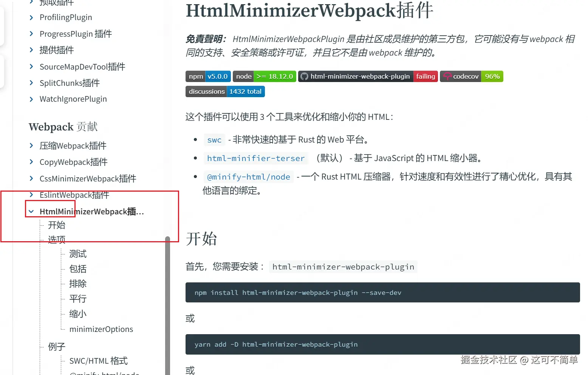
Task: Open WatchIgnorePlugin sidebar link
Action: [73, 99]
